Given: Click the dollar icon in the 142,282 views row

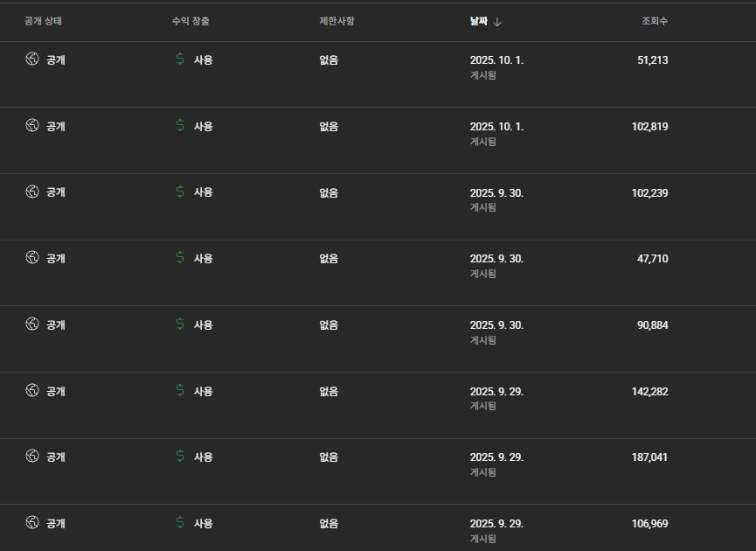Looking at the screenshot, I should (x=180, y=391).
